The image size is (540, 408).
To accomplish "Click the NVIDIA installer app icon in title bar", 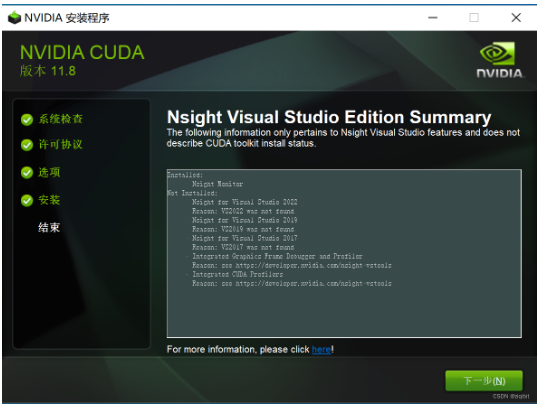I will [x=14, y=18].
